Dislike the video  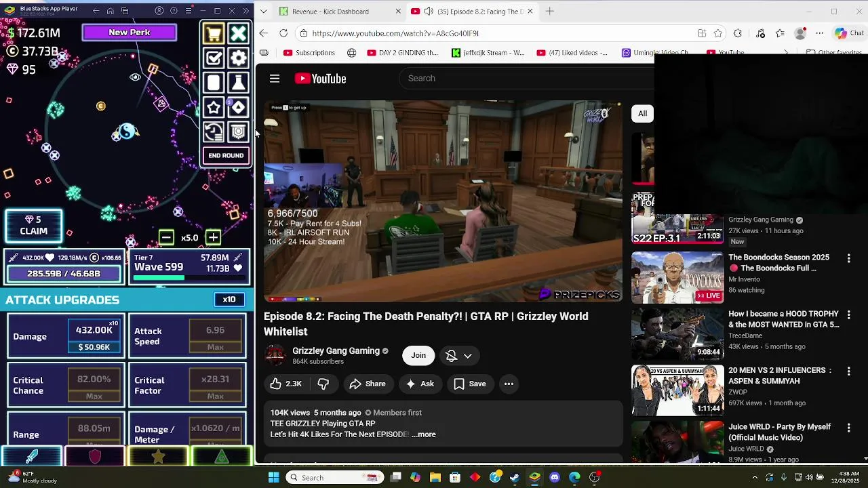click(x=323, y=384)
